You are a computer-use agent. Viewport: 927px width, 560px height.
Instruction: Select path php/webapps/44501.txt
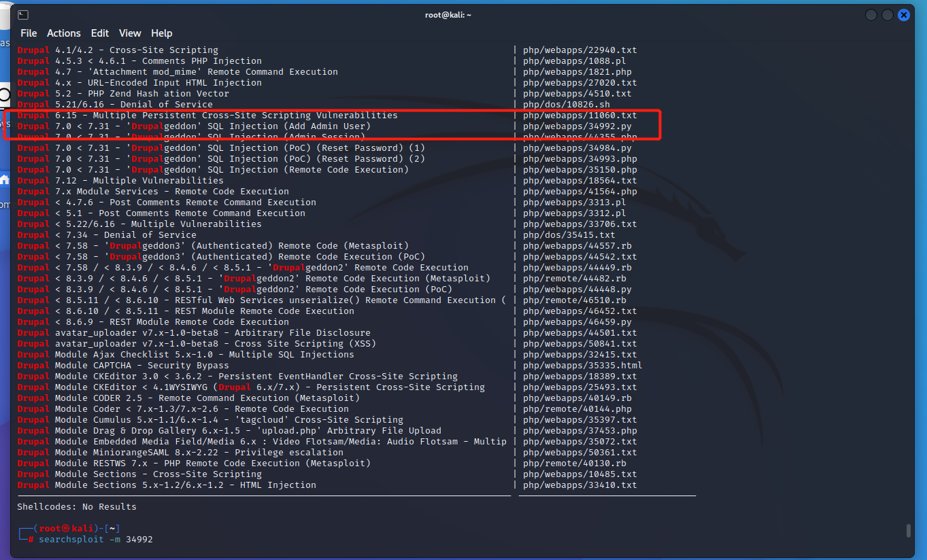pyautogui.click(x=580, y=333)
